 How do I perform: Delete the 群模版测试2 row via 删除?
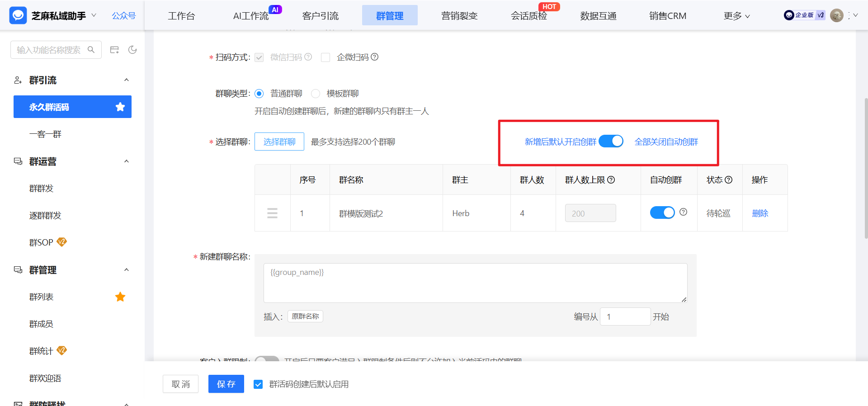click(760, 213)
